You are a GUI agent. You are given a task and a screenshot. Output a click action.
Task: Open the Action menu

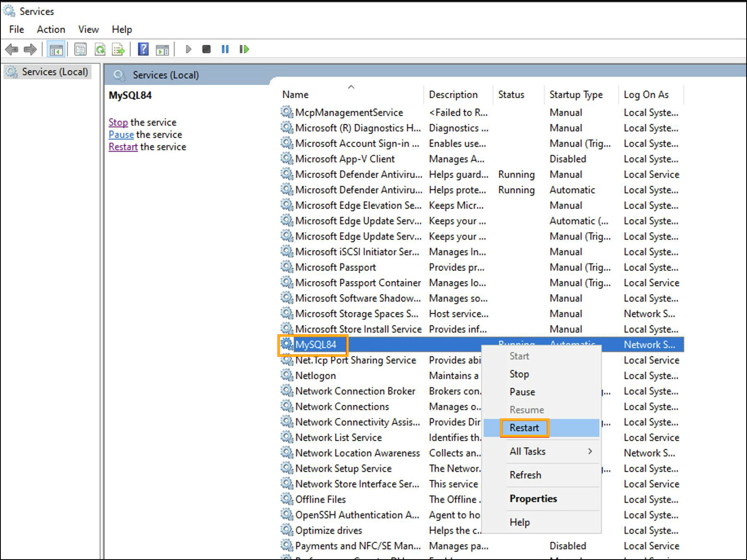[x=51, y=29]
